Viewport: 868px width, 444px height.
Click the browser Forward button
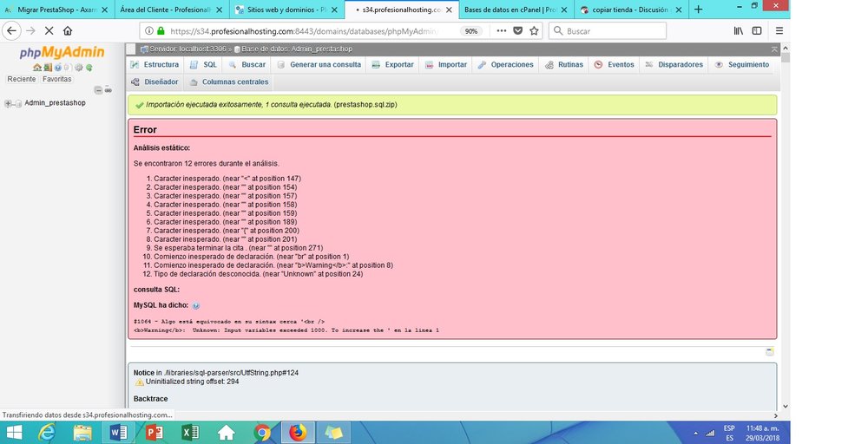(31, 31)
